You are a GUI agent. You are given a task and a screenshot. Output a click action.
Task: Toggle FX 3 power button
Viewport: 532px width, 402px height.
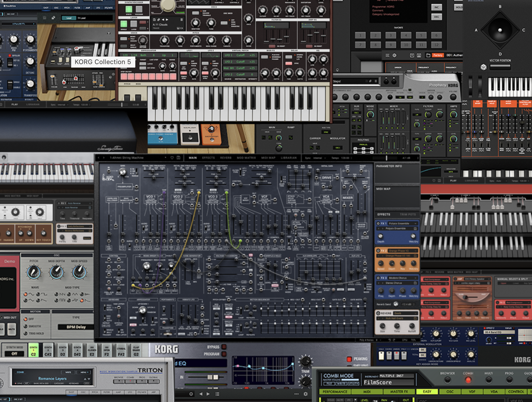pos(378,278)
